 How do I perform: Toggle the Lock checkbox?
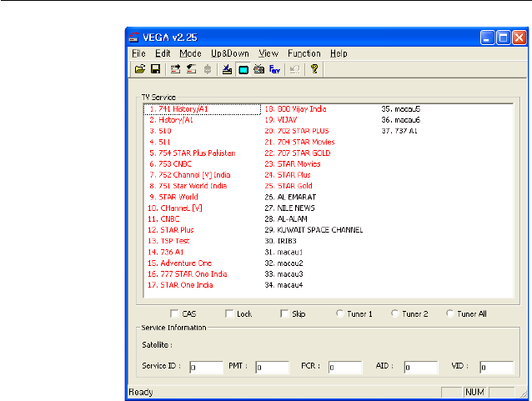[229, 314]
